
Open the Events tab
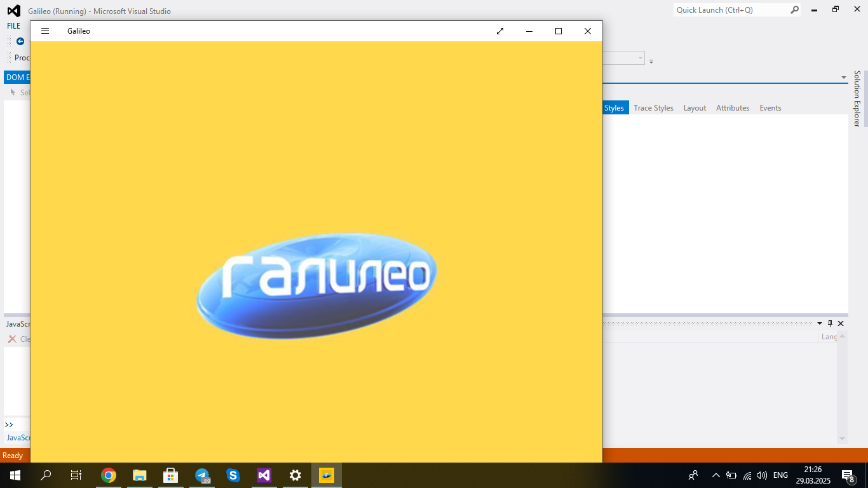pos(770,108)
